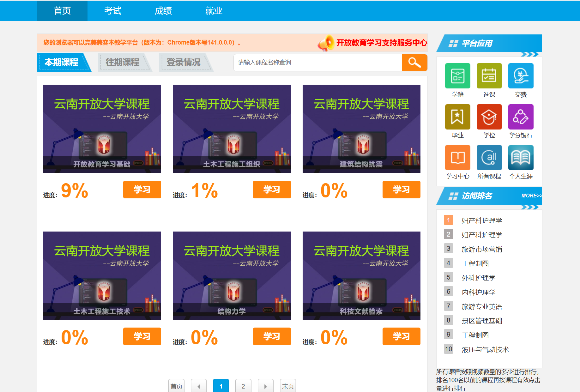The height and width of the screenshot is (392, 580).
Task: Click the 选课 course selection icon
Action: pyautogui.click(x=489, y=76)
